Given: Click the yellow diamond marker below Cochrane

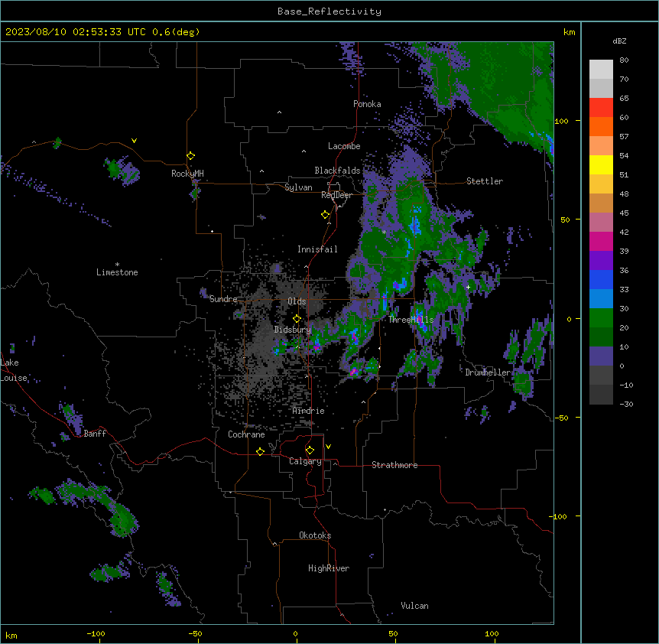Looking at the screenshot, I should 260,451.
